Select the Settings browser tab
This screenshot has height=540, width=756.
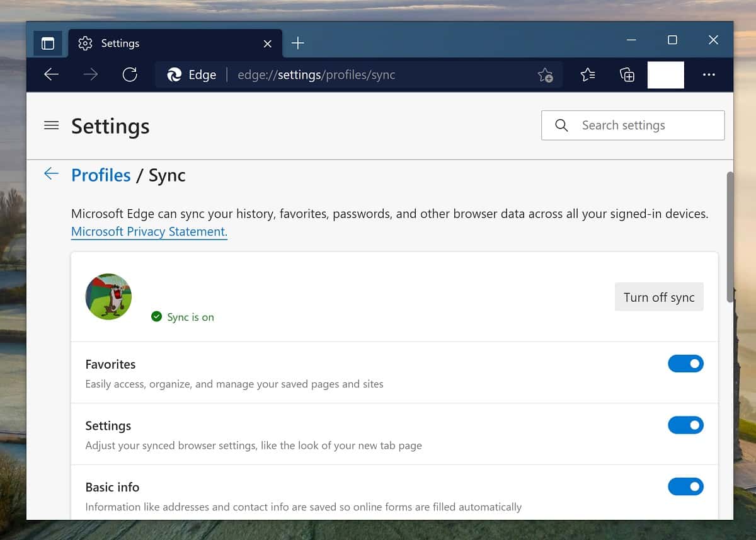point(175,43)
